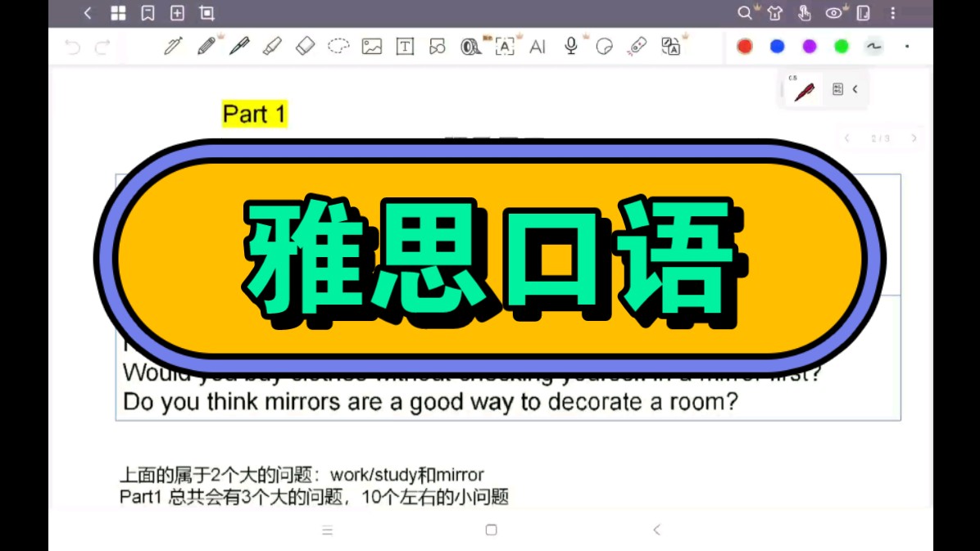Go to the previous page
The image size is (980, 551).
tap(847, 138)
